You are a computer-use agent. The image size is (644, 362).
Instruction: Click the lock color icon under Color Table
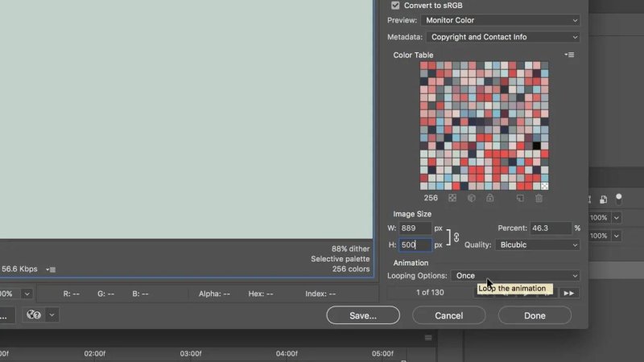[490, 198]
